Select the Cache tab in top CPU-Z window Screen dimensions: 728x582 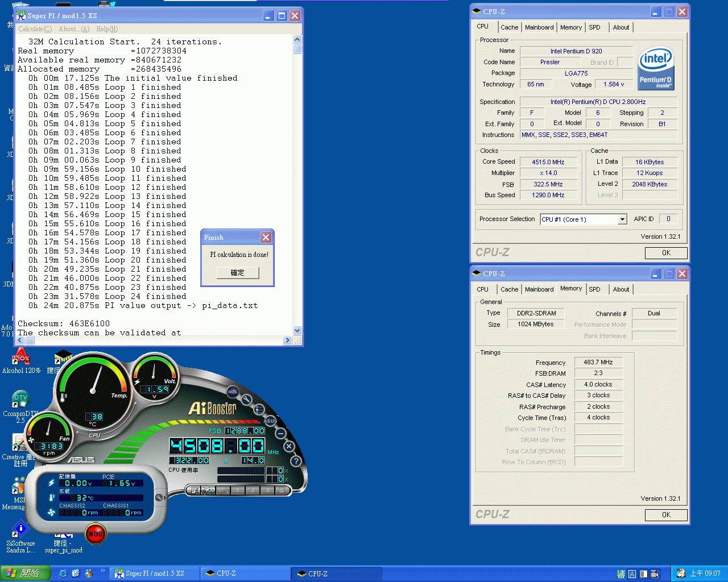tap(509, 27)
